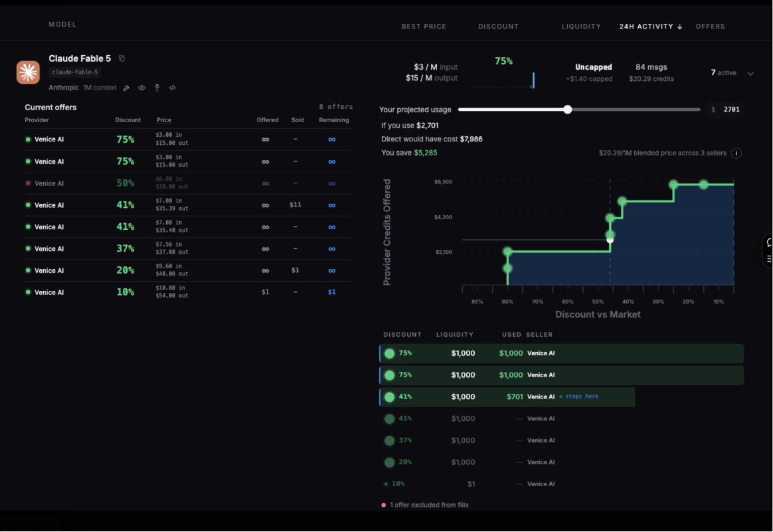Select the offer priced $35.39 out

pyautogui.click(x=188, y=205)
